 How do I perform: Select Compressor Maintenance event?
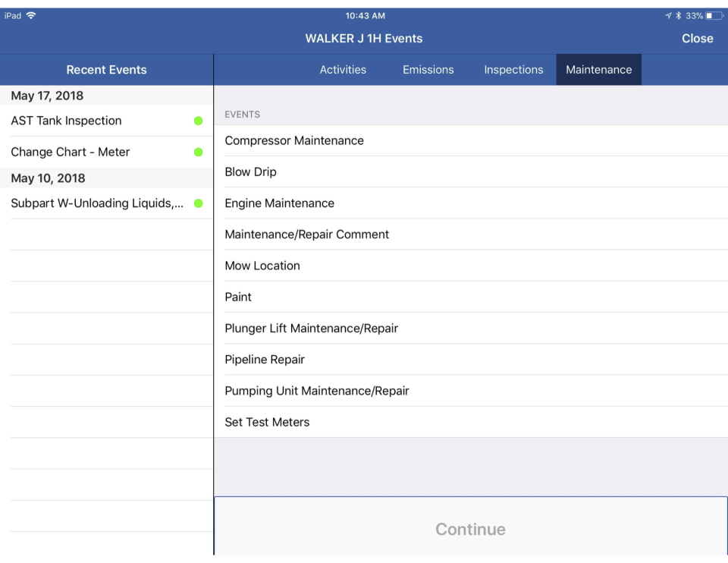click(x=294, y=140)
